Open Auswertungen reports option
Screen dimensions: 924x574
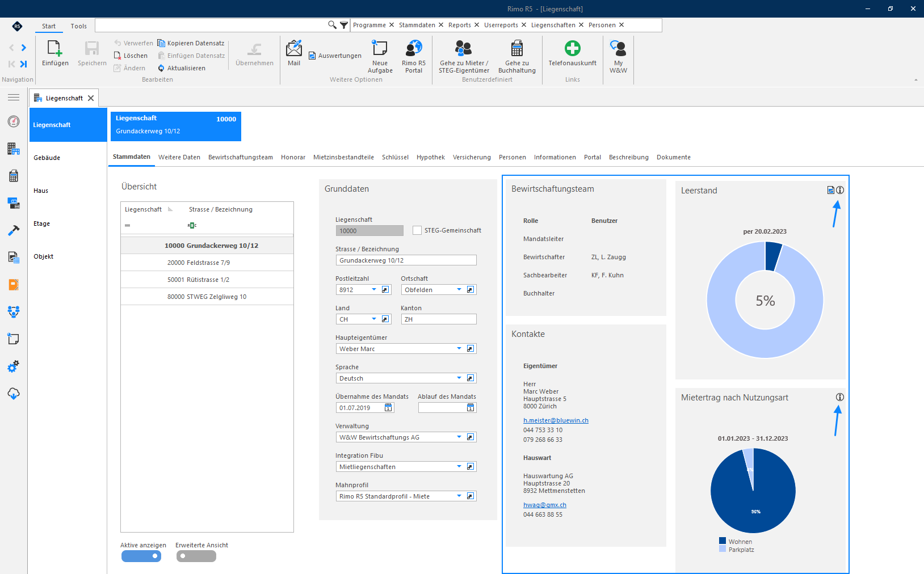click(x=335, y=56)
